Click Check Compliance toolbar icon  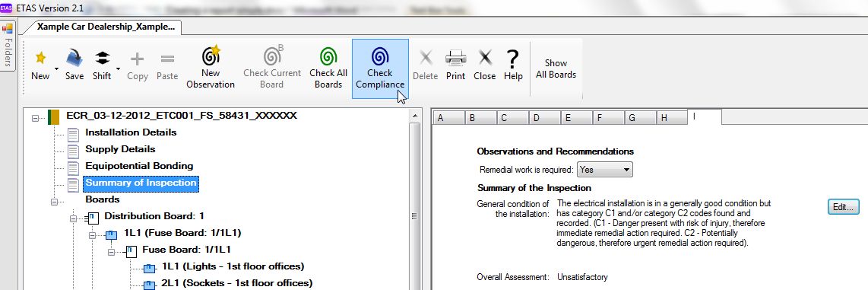(x=380, y=56)
